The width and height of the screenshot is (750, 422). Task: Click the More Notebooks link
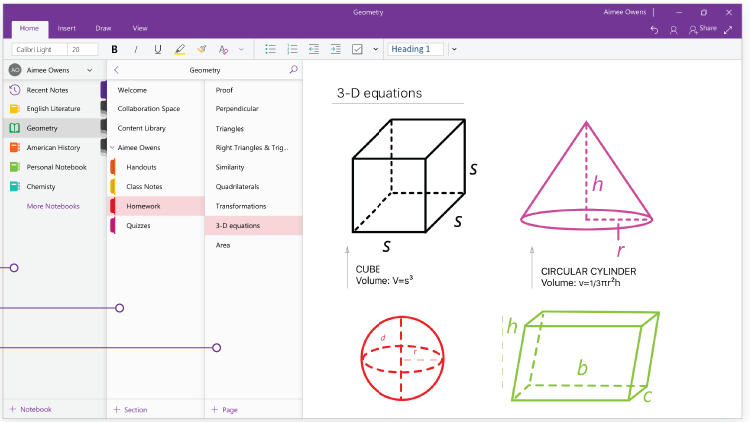coord(53,206)
